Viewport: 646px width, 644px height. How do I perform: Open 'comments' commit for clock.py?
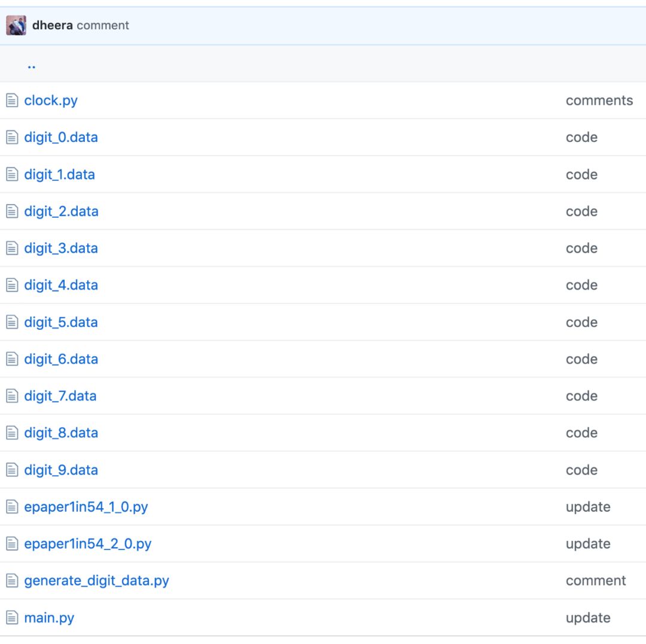599,101
